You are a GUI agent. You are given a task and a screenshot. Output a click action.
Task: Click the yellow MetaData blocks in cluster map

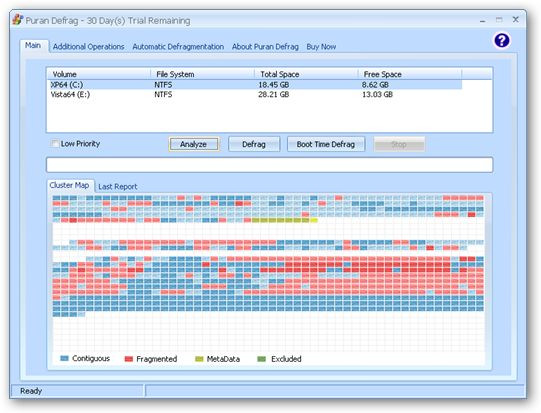point(284,220)
